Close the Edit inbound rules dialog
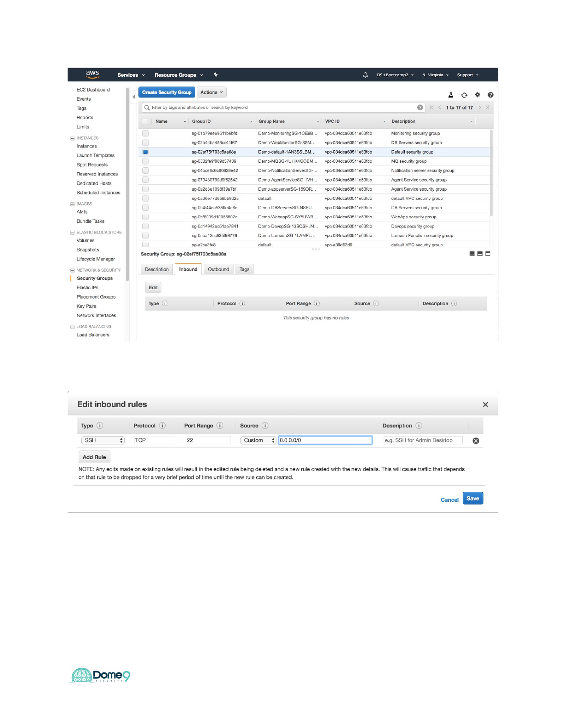 [x=485, y=405]
